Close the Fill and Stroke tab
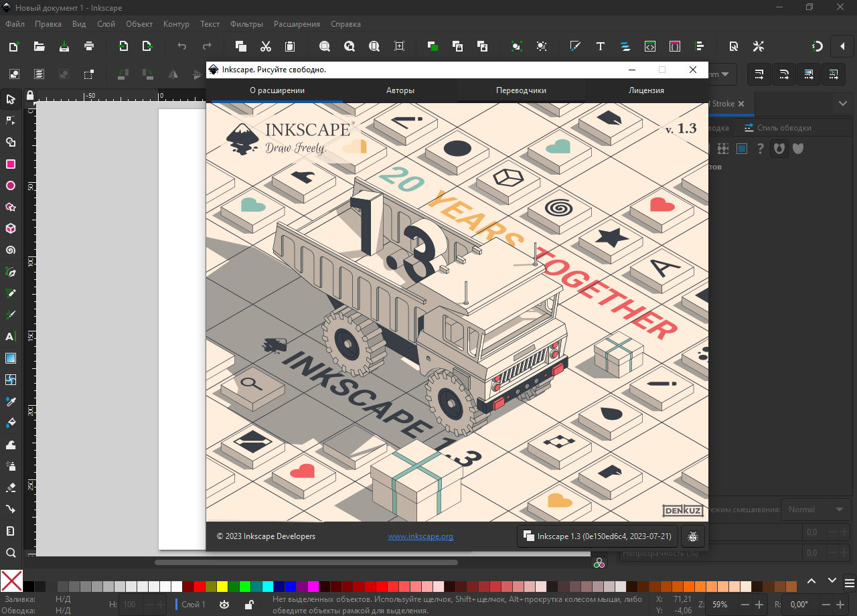This screenshot has width=857, height=616. [741, 104]
